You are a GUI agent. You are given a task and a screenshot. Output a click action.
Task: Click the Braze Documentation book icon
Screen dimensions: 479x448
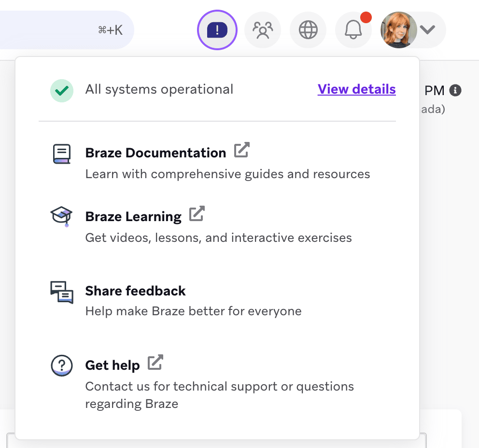click(61, 154)
